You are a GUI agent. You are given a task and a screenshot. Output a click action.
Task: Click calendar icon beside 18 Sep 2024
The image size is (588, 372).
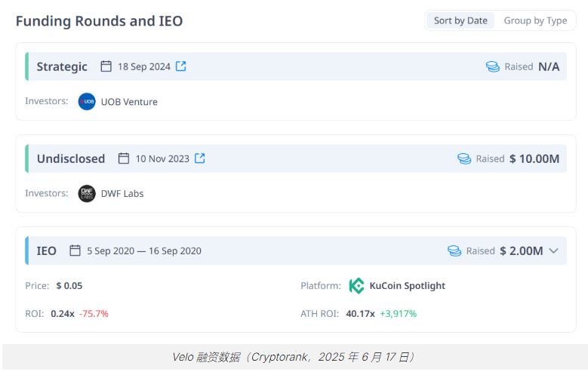(106, 66)
